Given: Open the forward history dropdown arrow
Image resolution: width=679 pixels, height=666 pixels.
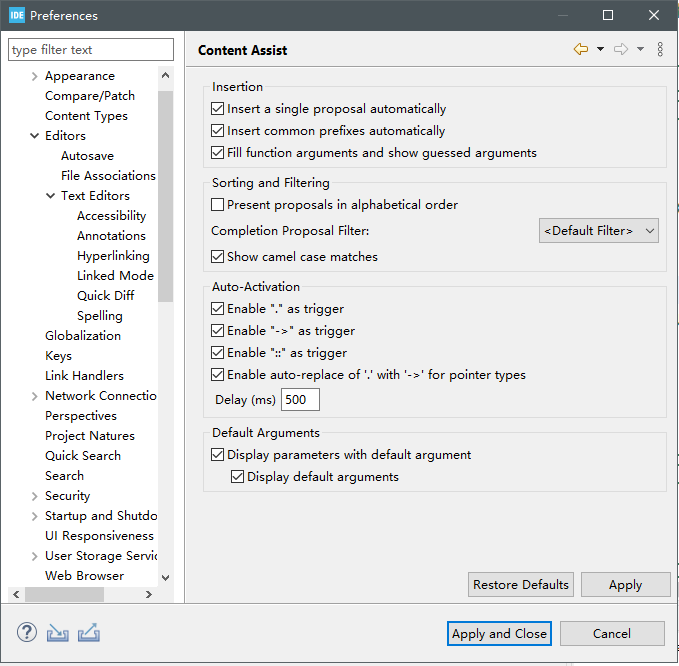Looking at the screenshot, I should tap(640, 49).
